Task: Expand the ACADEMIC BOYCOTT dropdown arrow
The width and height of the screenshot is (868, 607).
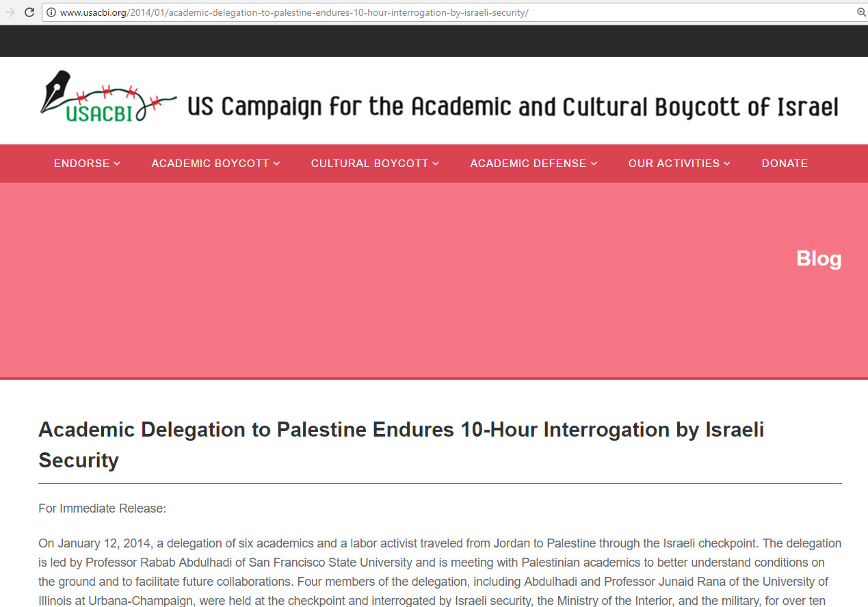Action: (x=276, y=164)
